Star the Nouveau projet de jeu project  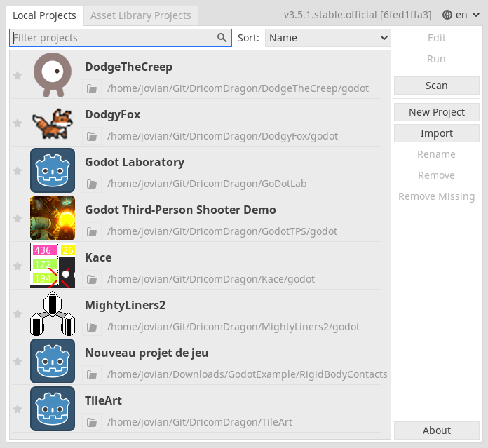pos(18,361)
